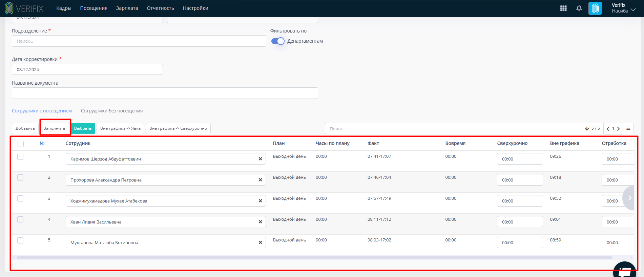Viewport: 644px width, 277px height.
Task: Click Отработка input for Прохорова row
Action: tap(618, 180)
